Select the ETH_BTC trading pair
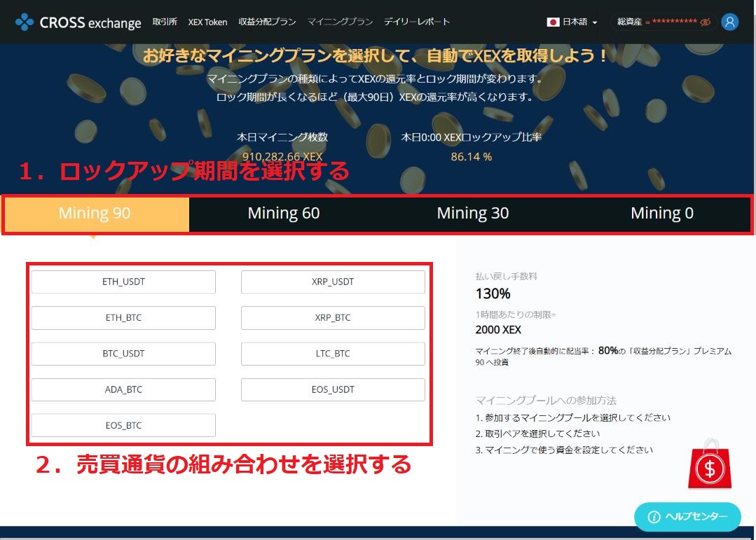 (123, 318)
